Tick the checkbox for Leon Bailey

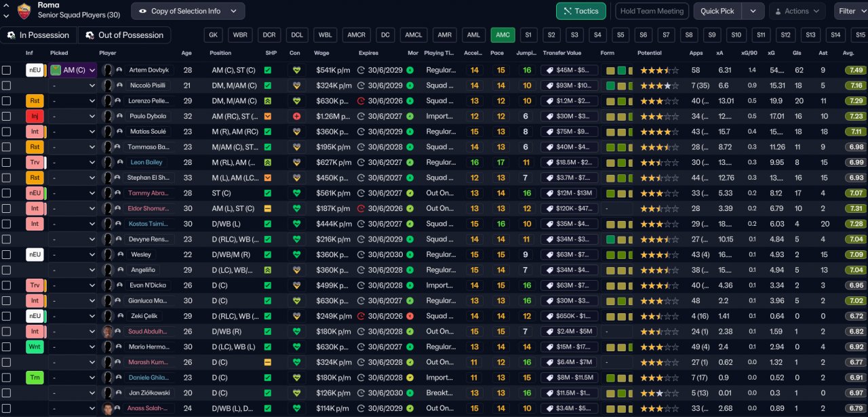tap(6, 162)
